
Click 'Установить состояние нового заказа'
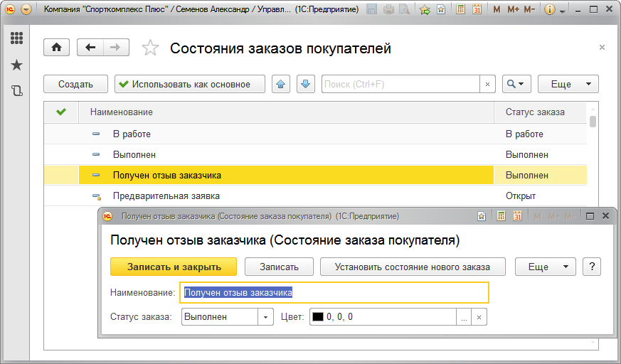[x=413, y=267]
